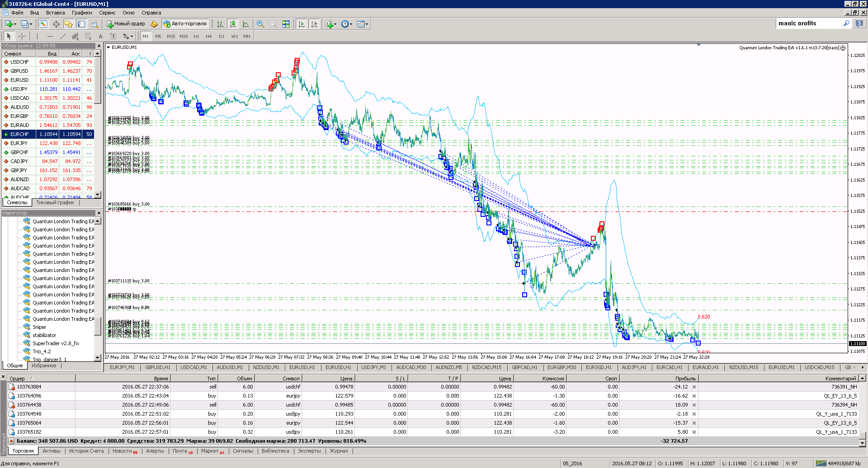Click the Market Watch vertical scrollbar
This screenshot has height=468, width=868.
(x=98, y=124)
